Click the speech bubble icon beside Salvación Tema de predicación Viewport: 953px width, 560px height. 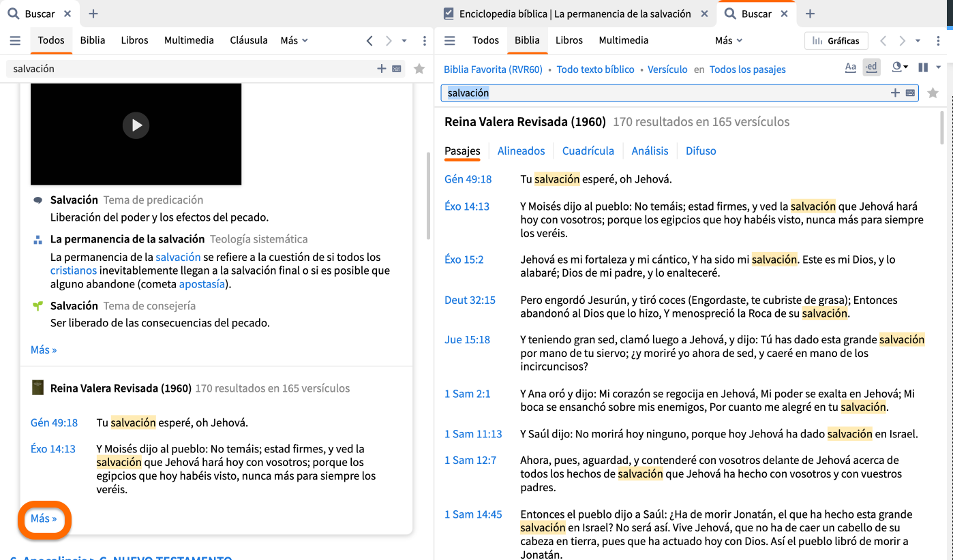pos(38,200)
